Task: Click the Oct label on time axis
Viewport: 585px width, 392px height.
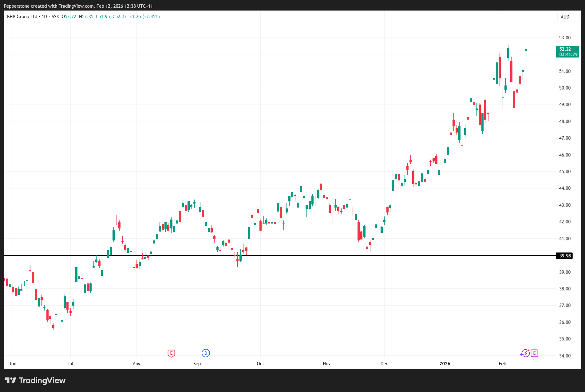Action: pos(260,364)
